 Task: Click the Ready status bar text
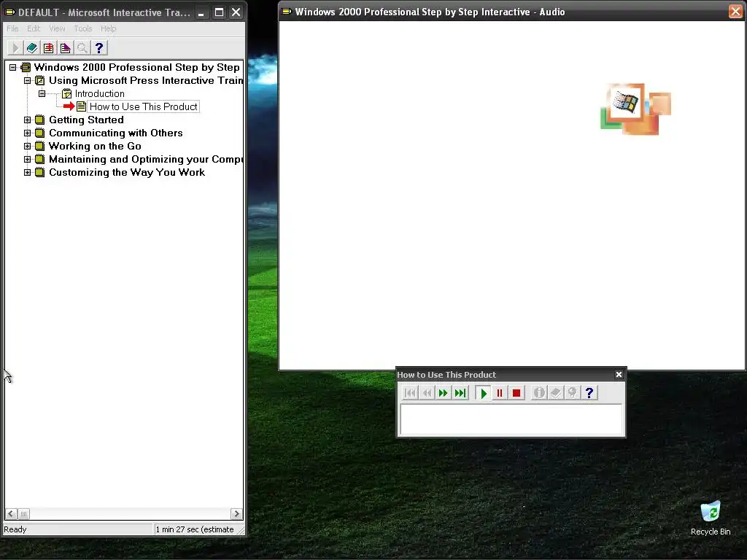[15, 529]
